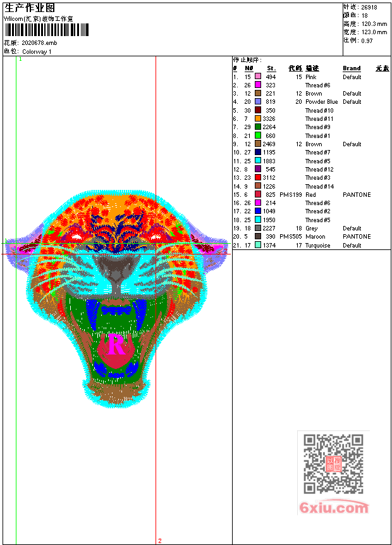392x545 pixels.
Task: Select the 'Powder Blue' description text
Action: point(322,101)
